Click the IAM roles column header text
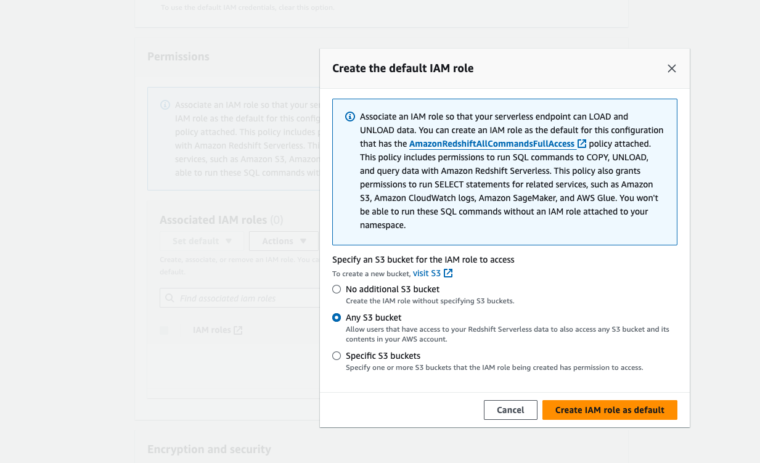The width and height of the screenshot is (760, 463). (211, 330)
